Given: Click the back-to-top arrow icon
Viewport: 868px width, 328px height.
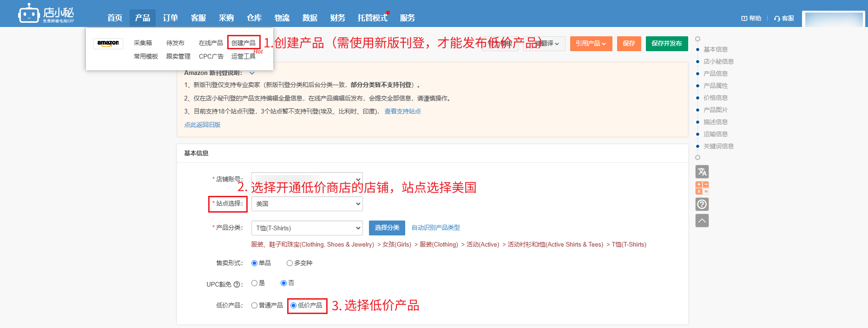Looking at the screenshot, I should [x=702, y=221].
